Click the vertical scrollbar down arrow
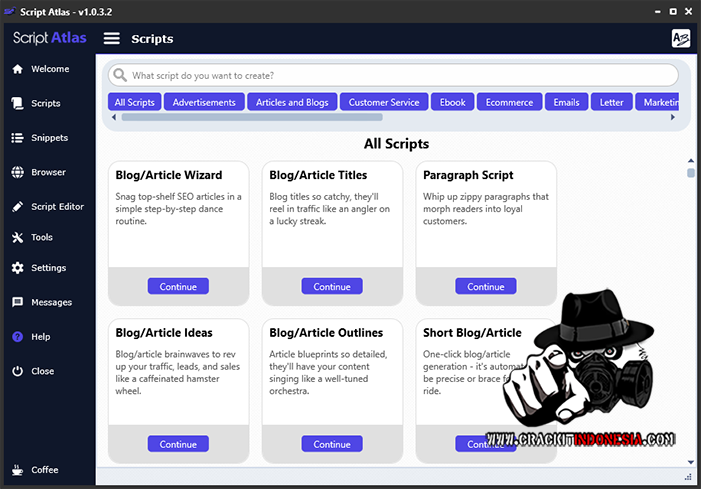Viewport: 701px width, 489px height. pyautogui.click(x=691, y=462)
